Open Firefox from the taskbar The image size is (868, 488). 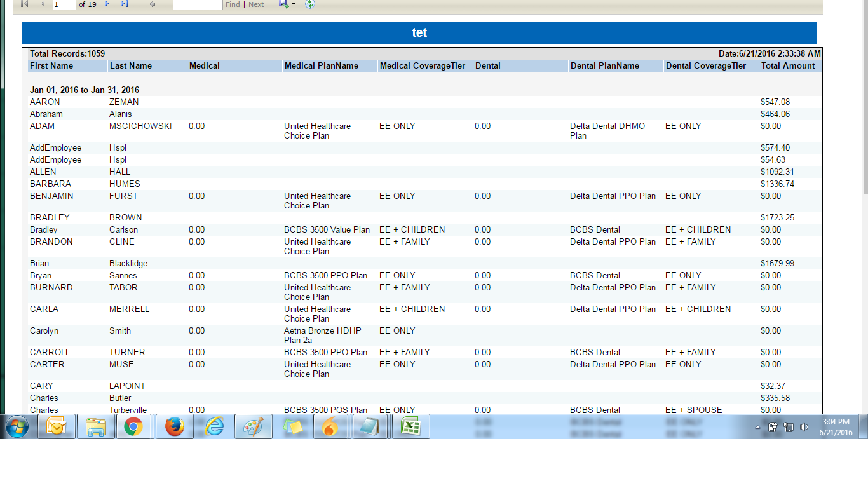coord(174,427)
